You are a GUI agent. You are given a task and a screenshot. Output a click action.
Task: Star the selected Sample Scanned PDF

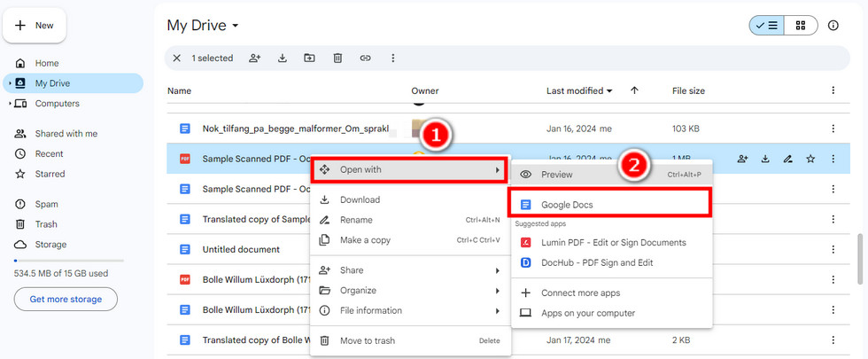(x=810, y=159)
